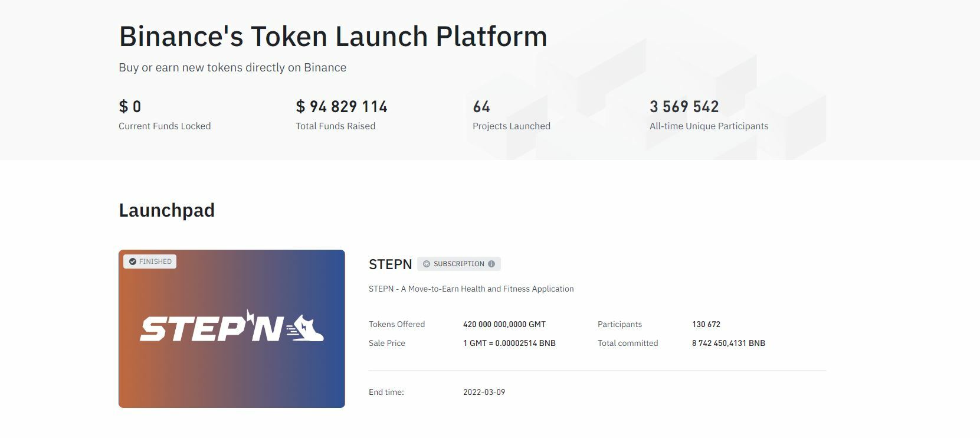Click the 130 672 participants value
980x438 pixels.
point(706,324)
